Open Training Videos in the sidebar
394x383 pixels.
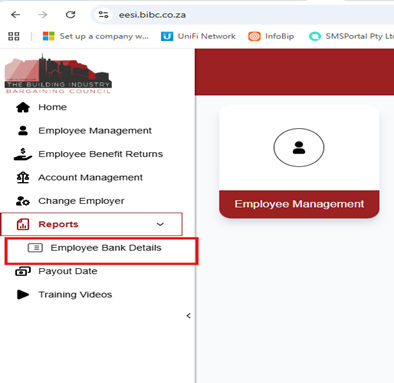[75, 295]
